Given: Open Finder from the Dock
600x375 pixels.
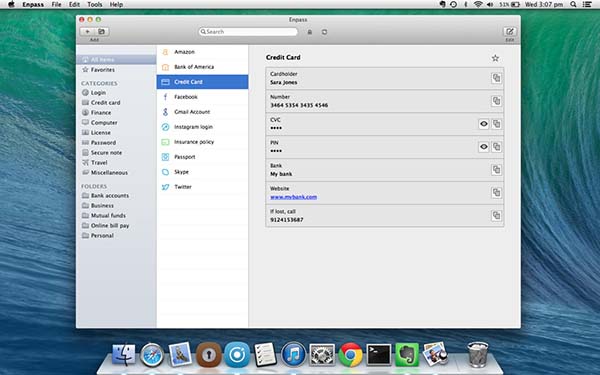Looking at the screenshot, I should (x=124, y=354).
